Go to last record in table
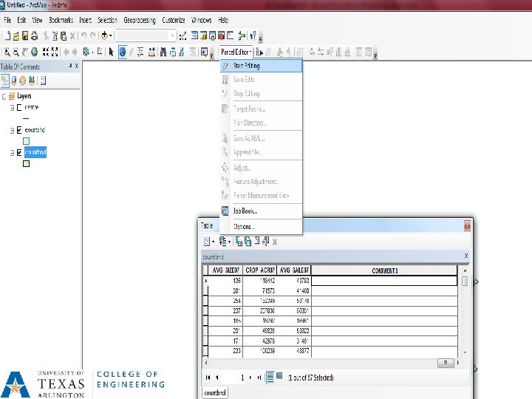532x399 pixels. (x=259, y=378)
